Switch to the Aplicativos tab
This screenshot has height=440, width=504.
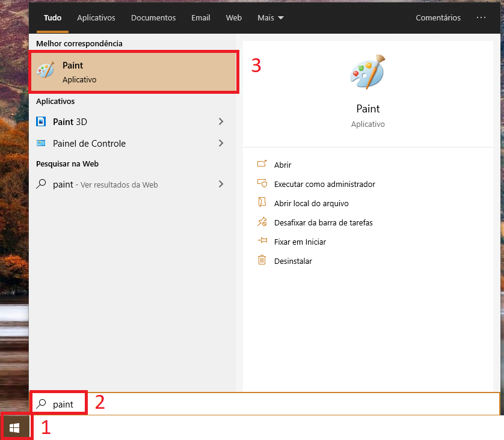click(x=96, y=18)
